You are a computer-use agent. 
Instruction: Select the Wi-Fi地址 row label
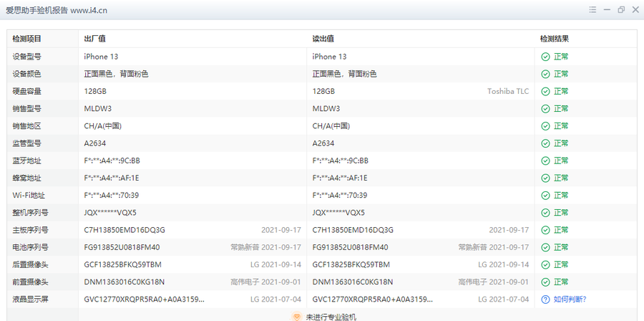click(29, 195)
